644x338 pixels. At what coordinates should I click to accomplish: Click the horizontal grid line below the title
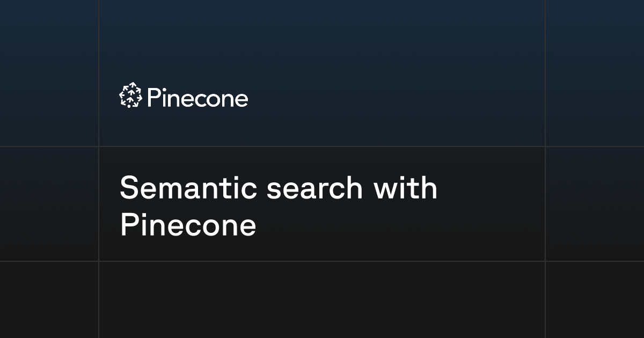point(322,261)
